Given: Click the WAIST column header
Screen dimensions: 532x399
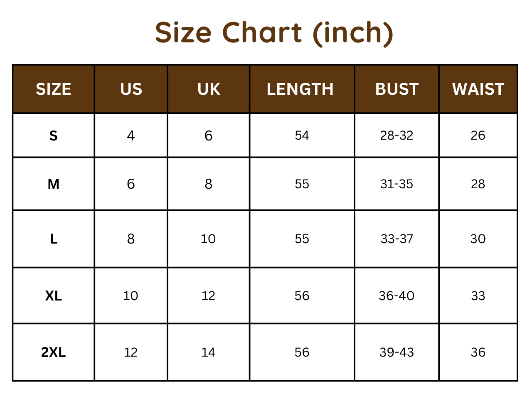Looking at the screenshot, I should tap(478, 89).
